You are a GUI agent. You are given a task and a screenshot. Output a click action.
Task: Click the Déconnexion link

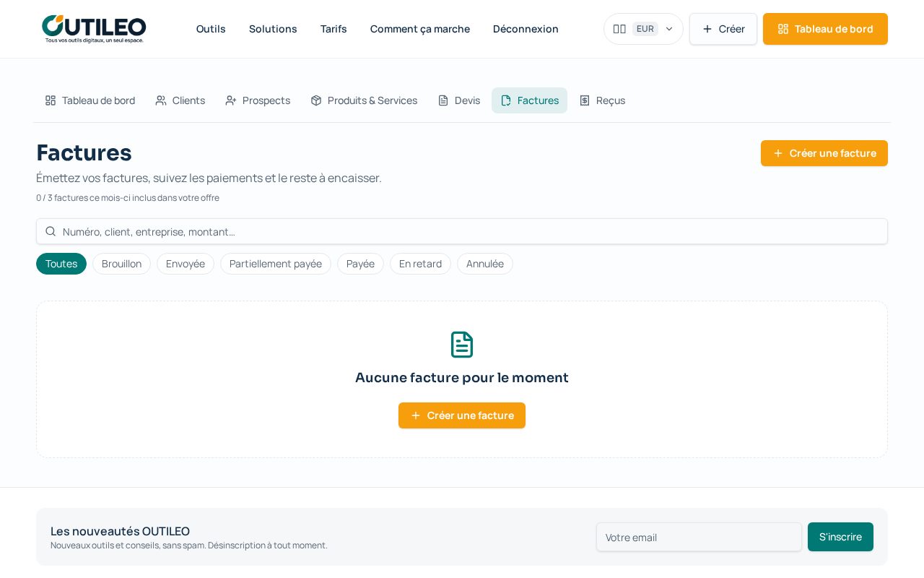coord(526,29)
